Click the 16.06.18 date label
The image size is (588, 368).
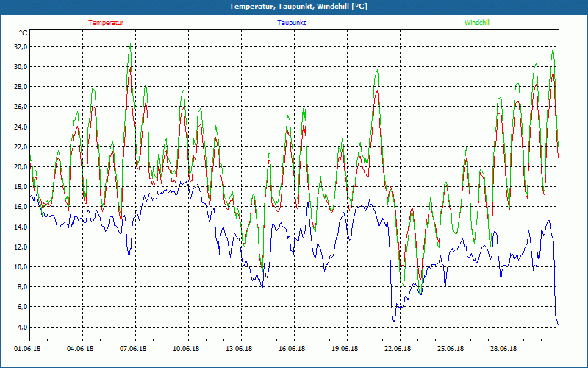pyautogui.click(x=292, y=349)
